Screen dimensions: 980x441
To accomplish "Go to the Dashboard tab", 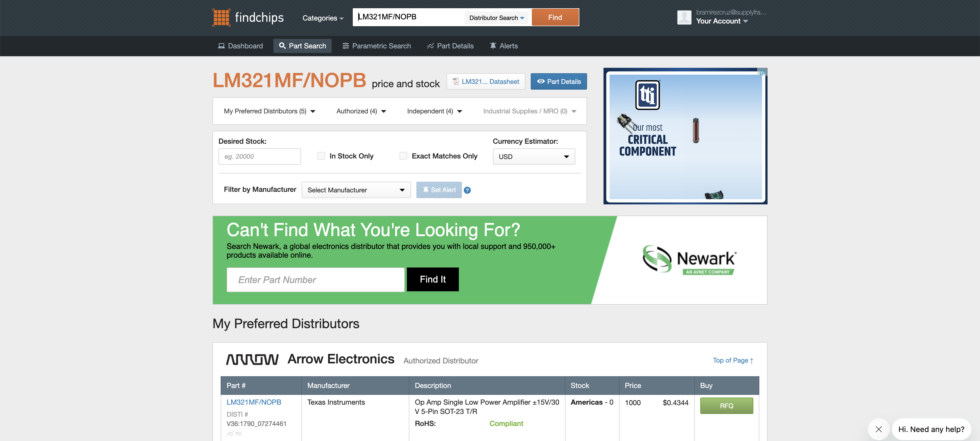I will pos(240,46).
